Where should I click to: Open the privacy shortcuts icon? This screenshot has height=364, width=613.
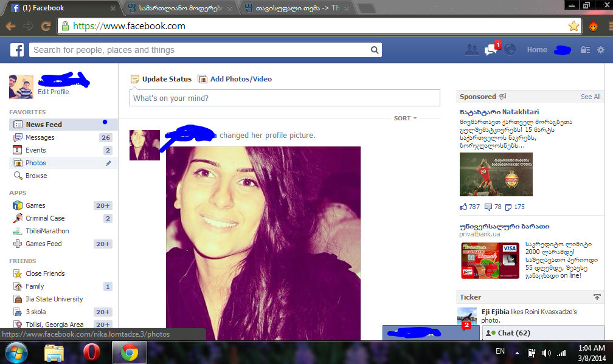(x=585, y=50)
